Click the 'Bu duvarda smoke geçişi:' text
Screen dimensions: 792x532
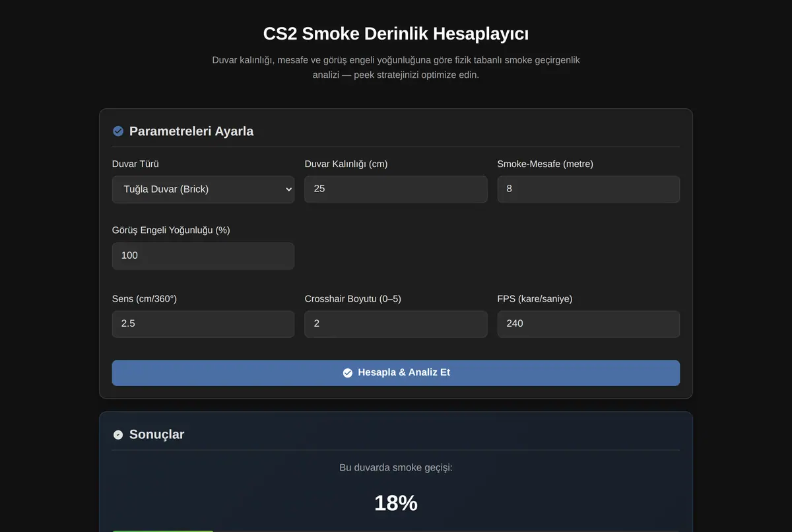coord(396,468)
